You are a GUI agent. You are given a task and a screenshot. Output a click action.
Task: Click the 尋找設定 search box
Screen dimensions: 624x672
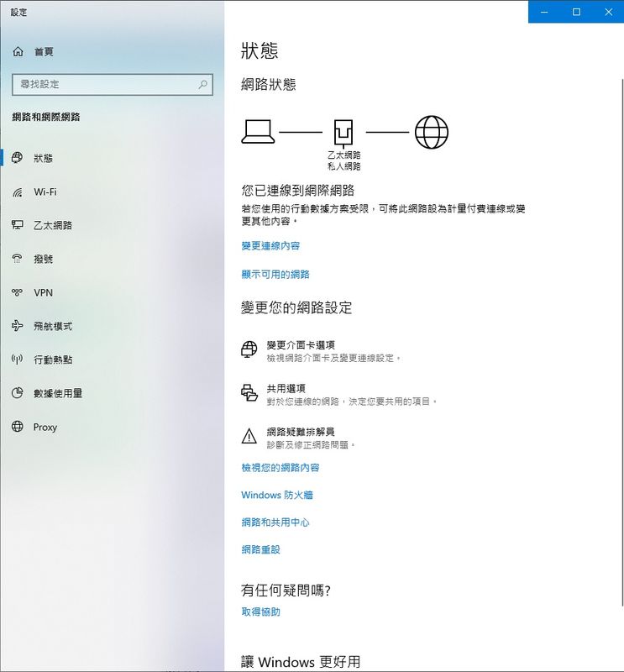click(101, 85)
